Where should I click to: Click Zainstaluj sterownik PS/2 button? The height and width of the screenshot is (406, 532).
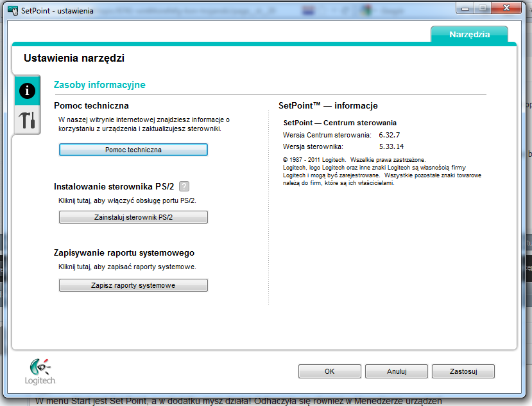tap(133, 217)
